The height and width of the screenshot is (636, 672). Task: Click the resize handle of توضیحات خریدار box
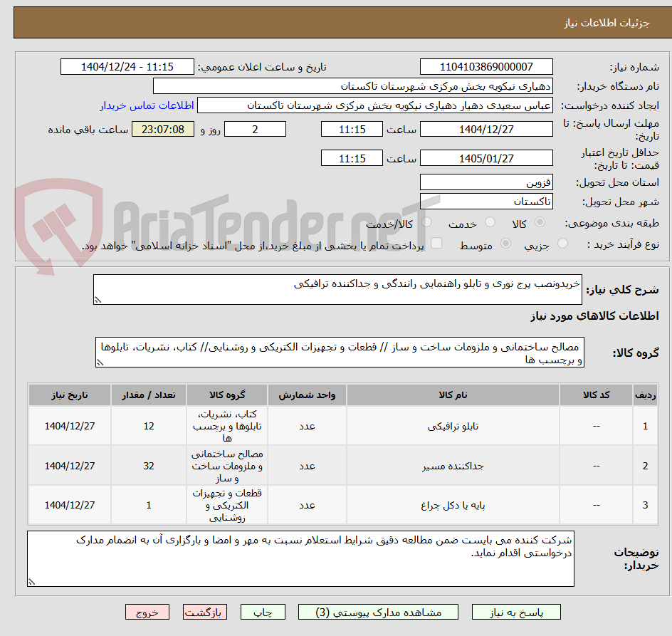pyautogui.click(x=31, y=582)
